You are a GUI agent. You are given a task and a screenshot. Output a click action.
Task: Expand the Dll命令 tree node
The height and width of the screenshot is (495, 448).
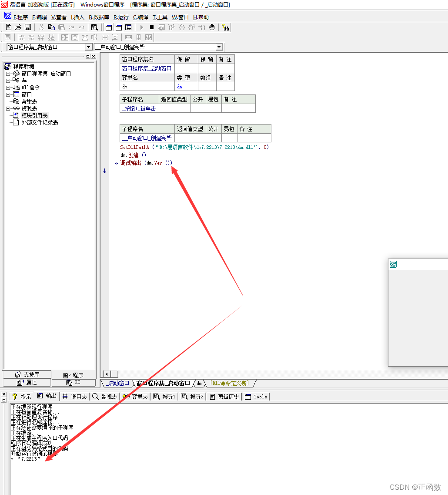(8, 88)
